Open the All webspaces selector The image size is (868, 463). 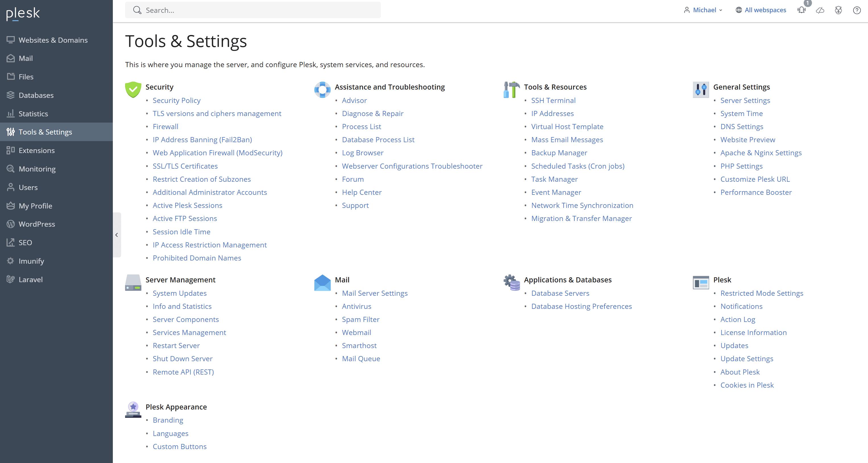pos(761,10)
